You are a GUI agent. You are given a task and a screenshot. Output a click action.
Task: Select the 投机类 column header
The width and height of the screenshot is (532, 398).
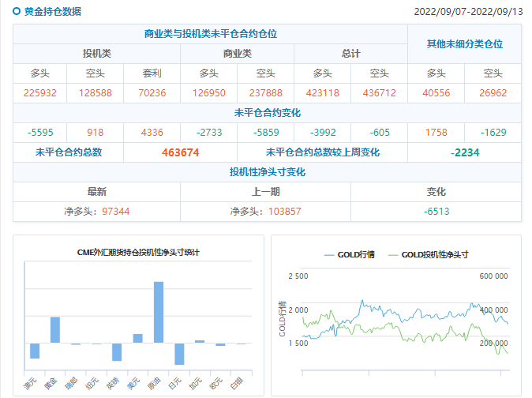pyautogui.click(x=97, y=54)
